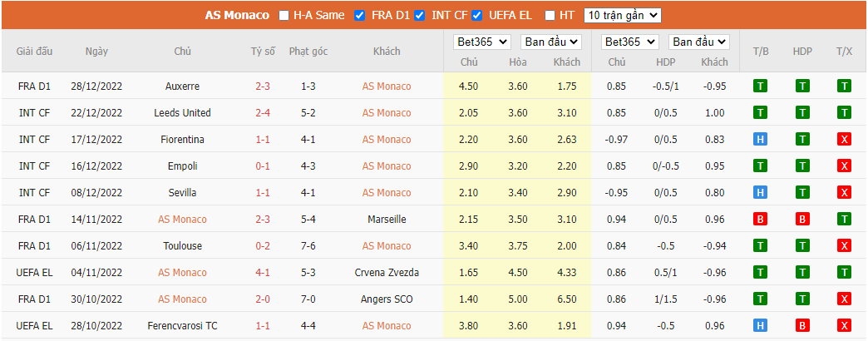Click green T badge in Auxerre row T/B column

click(x=761, y=86)
